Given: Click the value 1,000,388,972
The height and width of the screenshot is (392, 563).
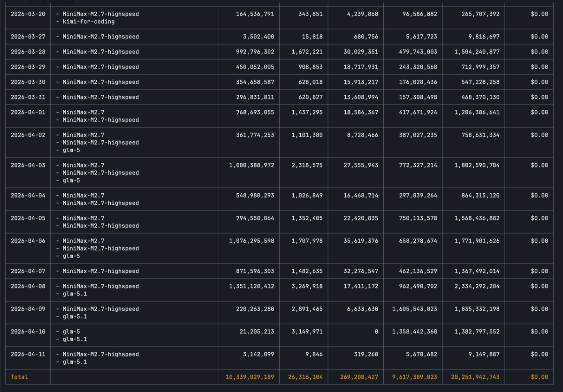Looking at the screenshot, I should coord(251,165).
